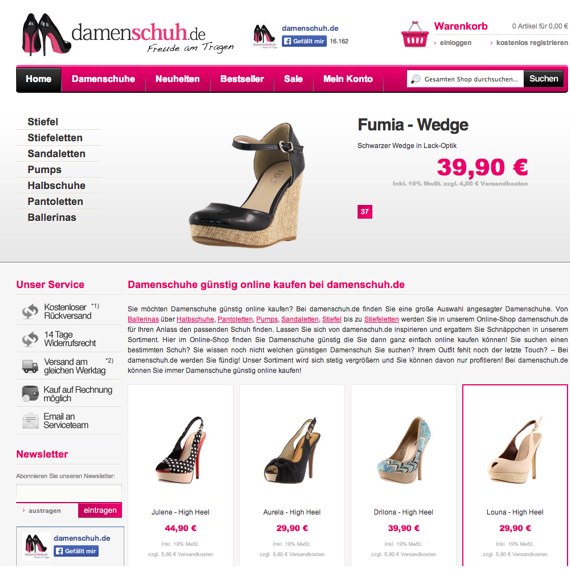Click the Kauf auf Rechnung wallet icon
Viewport: 570px width, 571px height.
(30, 393)
